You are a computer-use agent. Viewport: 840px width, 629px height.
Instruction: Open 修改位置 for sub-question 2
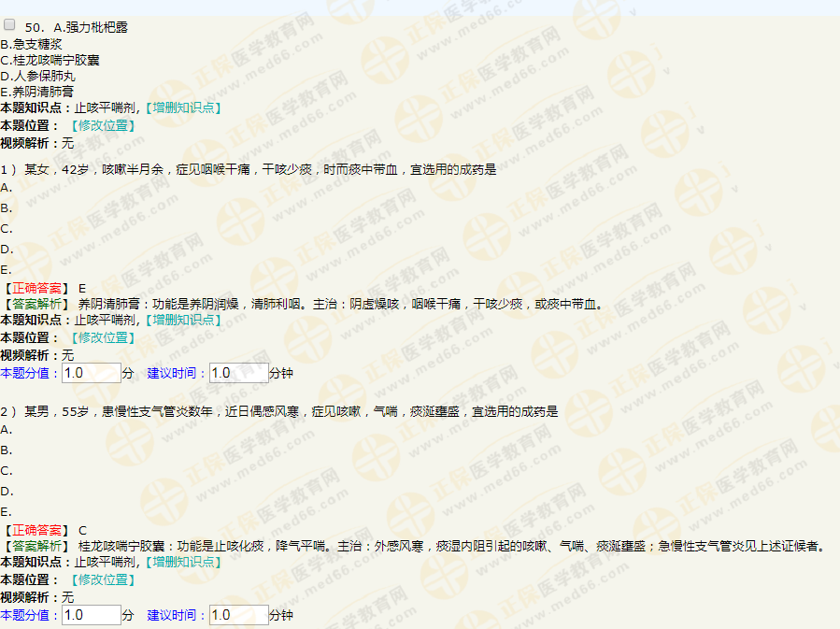tap(102, 579)
